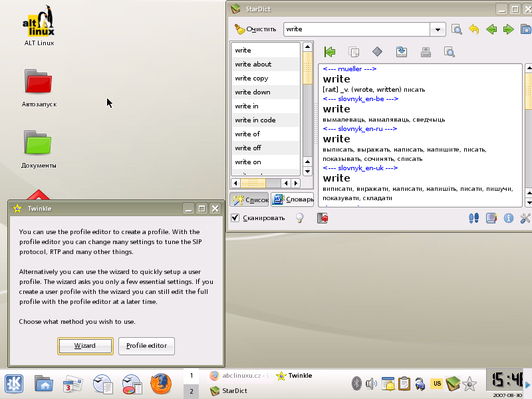Open the KDE K menu
The image size is (532, 399).
(14, 384)
